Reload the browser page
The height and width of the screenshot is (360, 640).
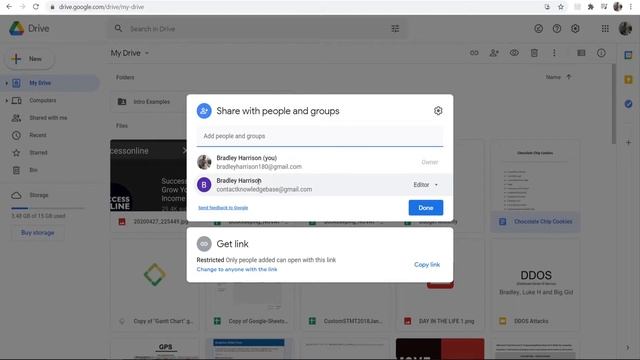pos(36,7)
